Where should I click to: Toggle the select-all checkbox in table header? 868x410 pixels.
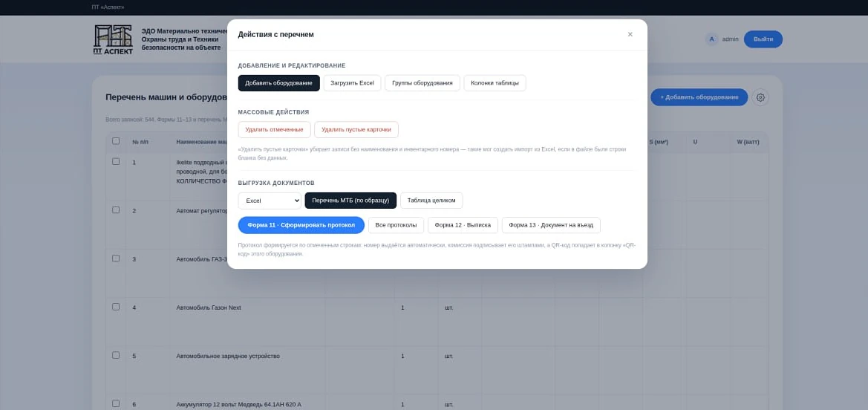tap(116, 141)
